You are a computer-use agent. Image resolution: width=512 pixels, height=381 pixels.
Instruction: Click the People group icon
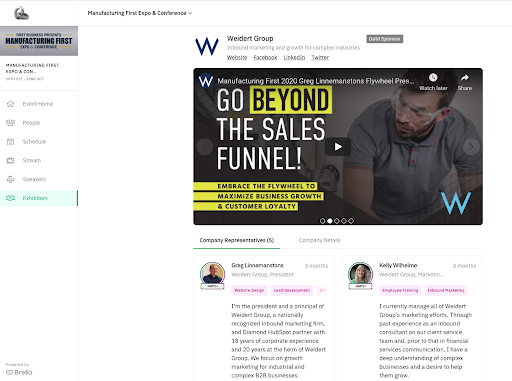point(10,123)
